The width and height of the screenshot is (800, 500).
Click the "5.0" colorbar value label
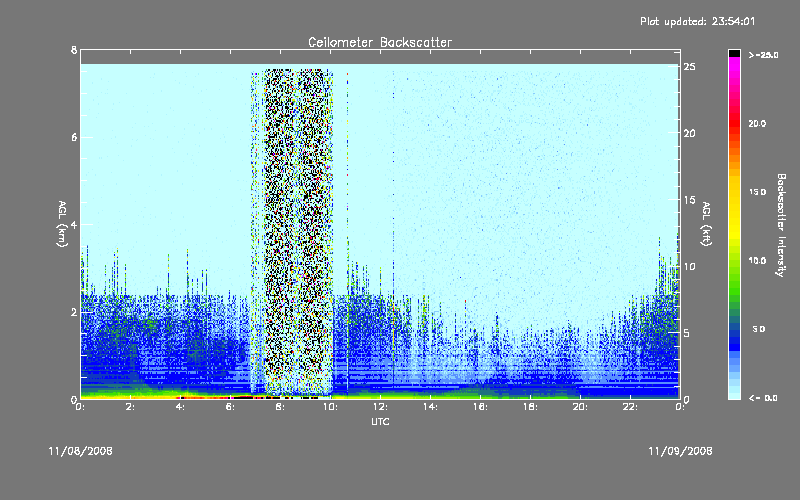[759, 329]
